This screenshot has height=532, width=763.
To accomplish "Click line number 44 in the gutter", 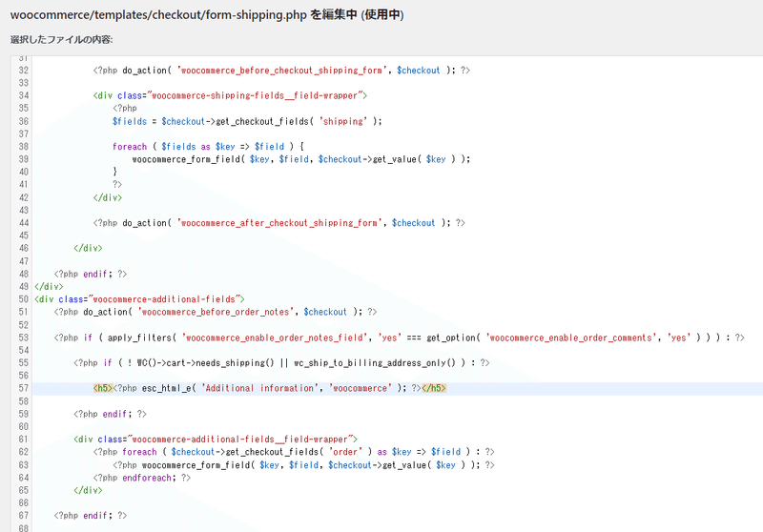I will tap(23, 223).
